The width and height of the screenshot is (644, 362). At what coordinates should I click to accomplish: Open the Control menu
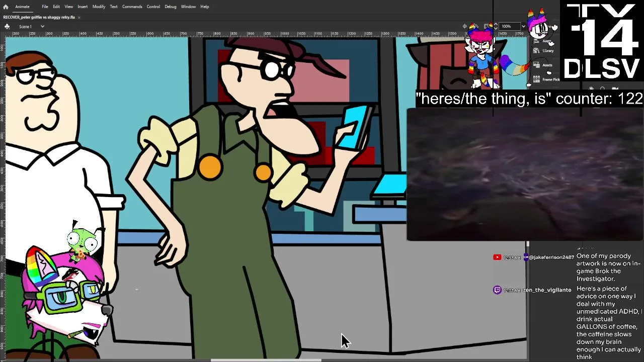[x=153, y=7]
